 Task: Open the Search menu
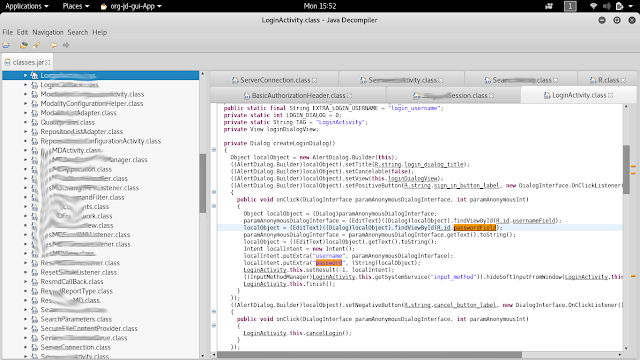coord(78,32)
